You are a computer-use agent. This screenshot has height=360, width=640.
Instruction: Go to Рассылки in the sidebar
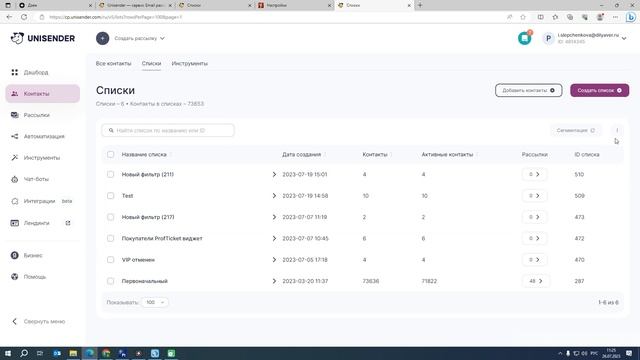(36, 115)
